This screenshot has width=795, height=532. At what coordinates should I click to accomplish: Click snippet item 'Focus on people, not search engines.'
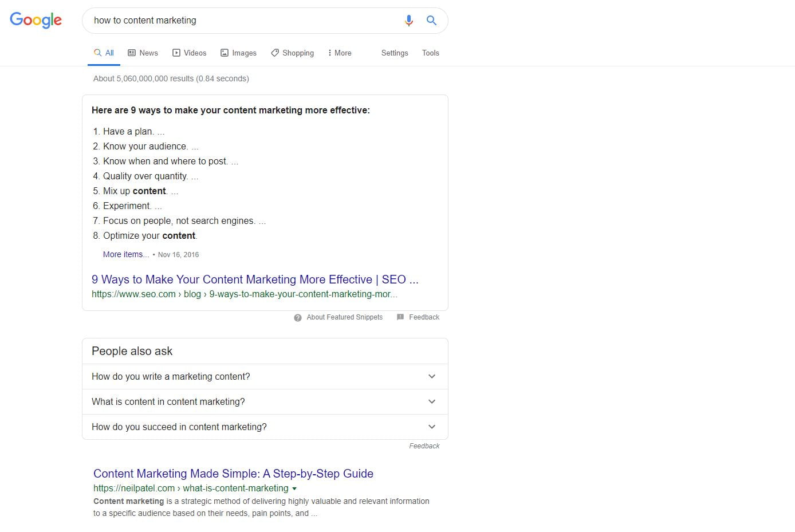coord(179,220)
